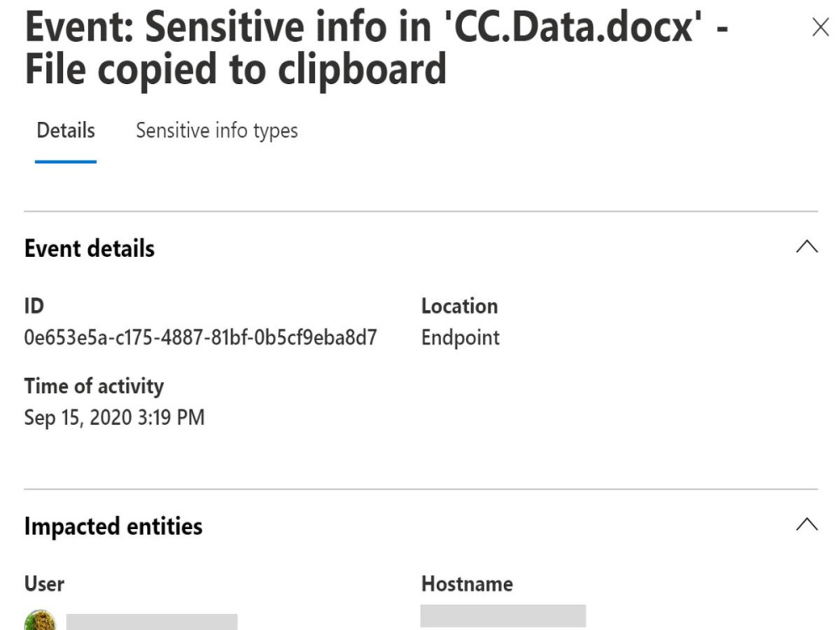Click the Endpoint location value
The image size is (840, 630).
click(460, 338)
